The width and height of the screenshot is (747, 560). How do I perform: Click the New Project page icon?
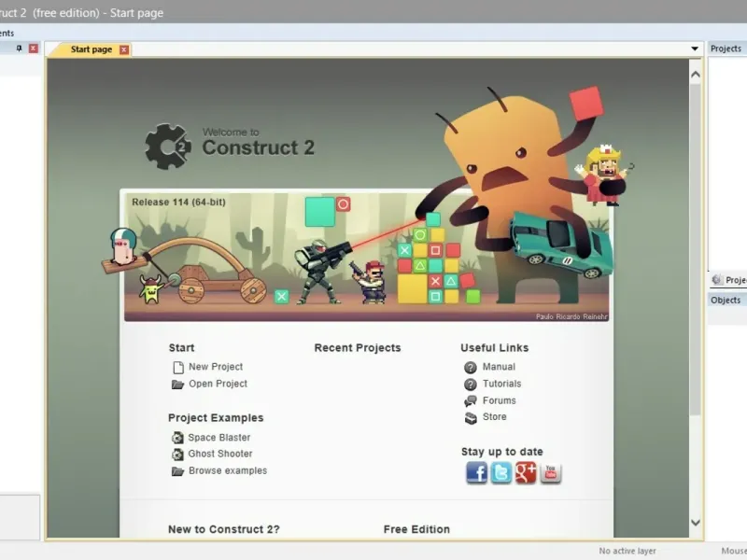click(x=178, y=367)
